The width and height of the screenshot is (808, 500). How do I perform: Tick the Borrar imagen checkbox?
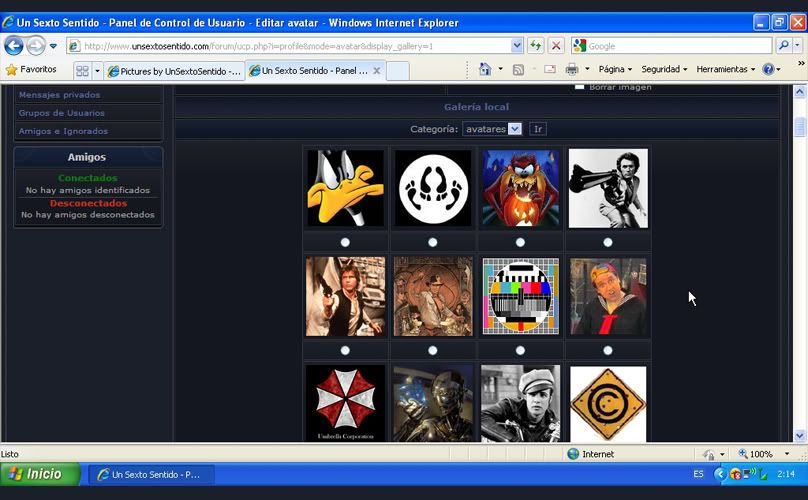(x=579, y=87)
